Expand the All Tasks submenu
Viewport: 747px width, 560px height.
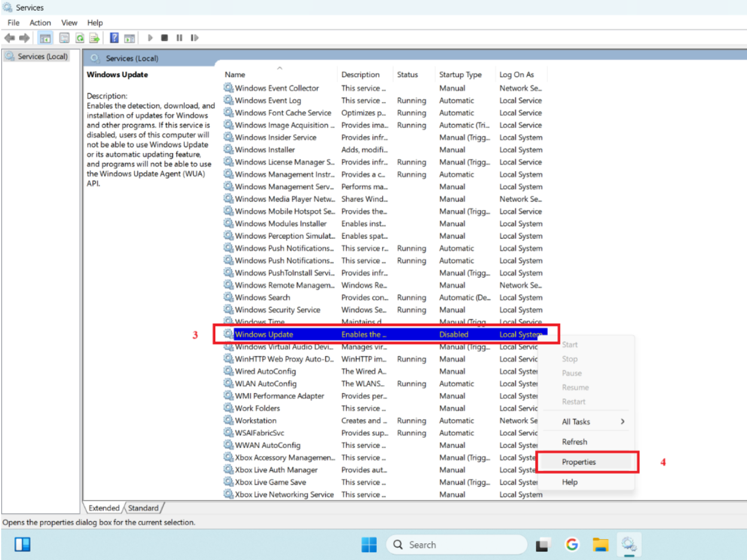coord(593,422)
